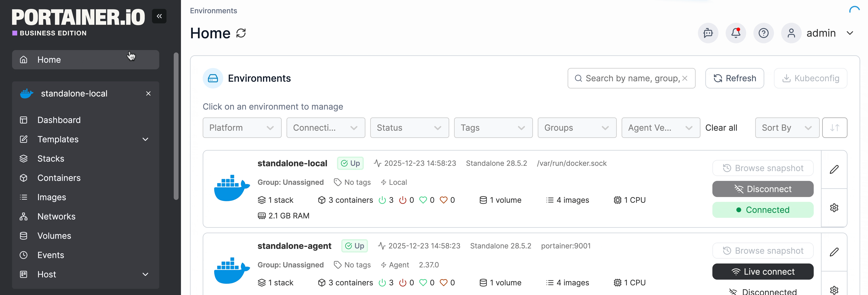Edit standalone-agent with pencil icon
The image size is (868, 295).
(x=834, y=252)
